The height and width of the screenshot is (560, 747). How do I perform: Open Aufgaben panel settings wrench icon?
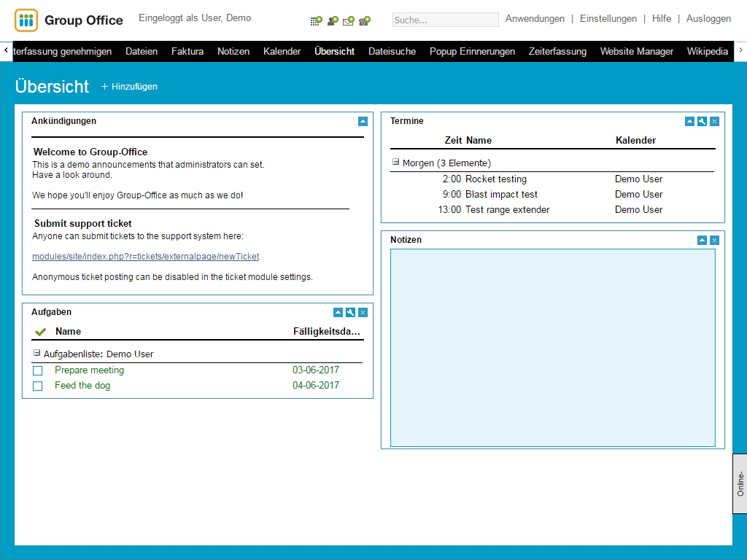point(350,313)
